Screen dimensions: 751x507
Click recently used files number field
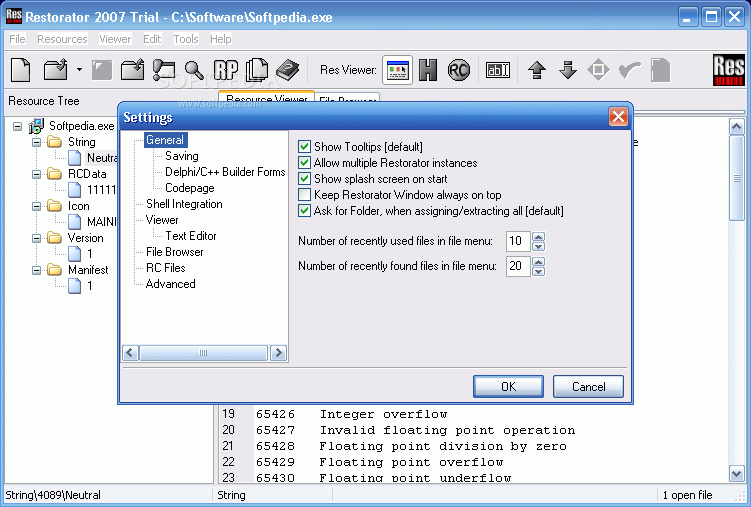pyautogui.click(x=518, y=241)
